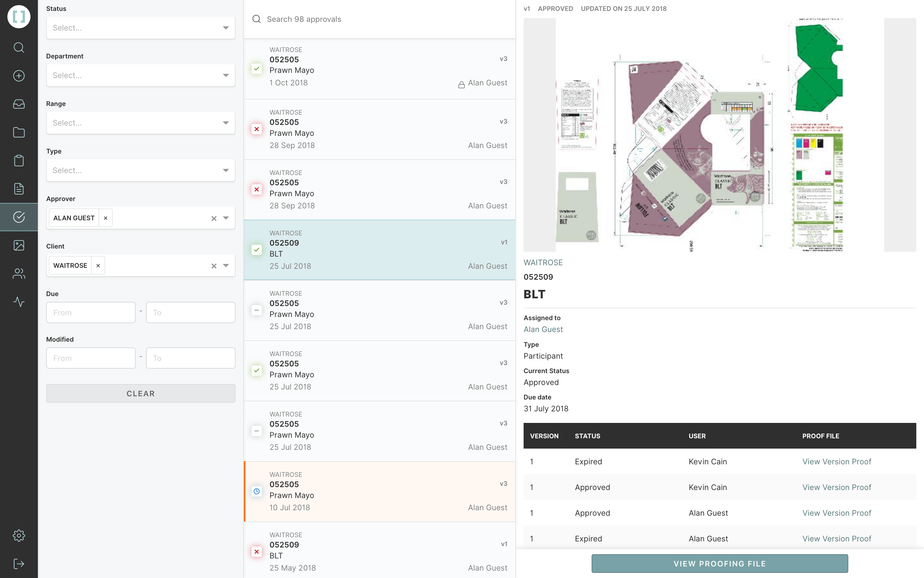This screenshot has width=924, height=578.
Task: Open the Approver dropdown arrow
Action: coord(226,218)
